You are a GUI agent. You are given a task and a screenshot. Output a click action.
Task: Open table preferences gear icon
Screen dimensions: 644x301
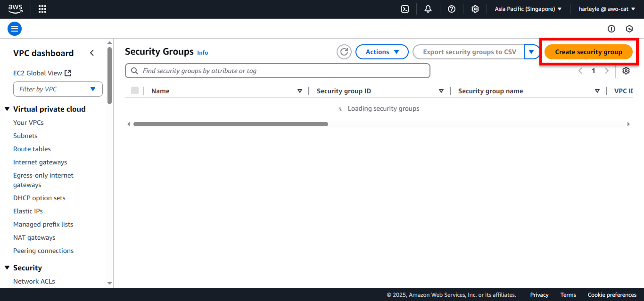click(626, 71)
